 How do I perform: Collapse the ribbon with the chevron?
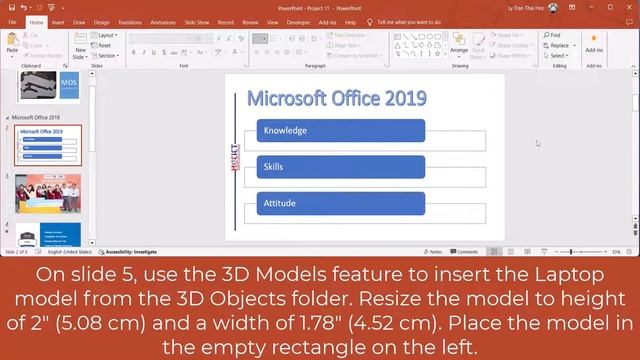click(x=633, y=66)
